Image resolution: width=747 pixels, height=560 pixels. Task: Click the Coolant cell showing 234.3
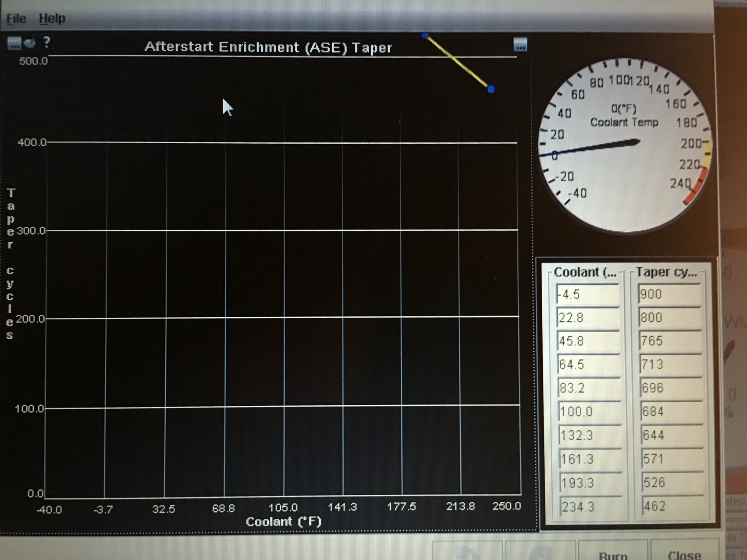click(592, 507)
